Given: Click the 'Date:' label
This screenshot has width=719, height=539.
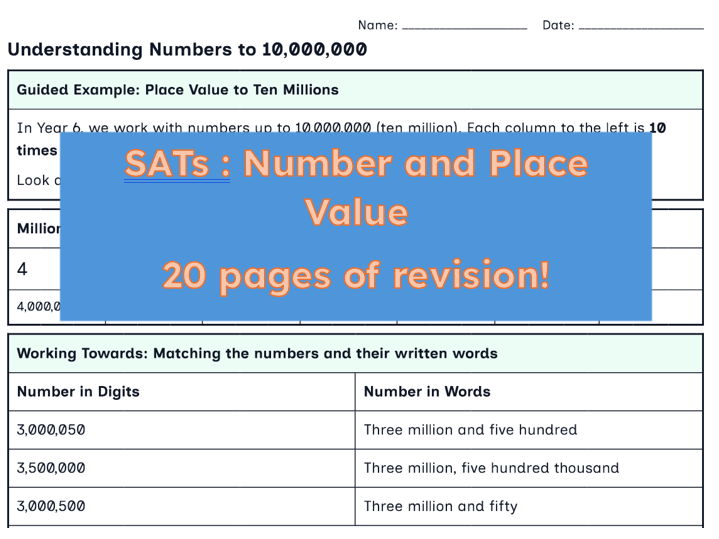Looking at the screenshot, I should (558, 25).
